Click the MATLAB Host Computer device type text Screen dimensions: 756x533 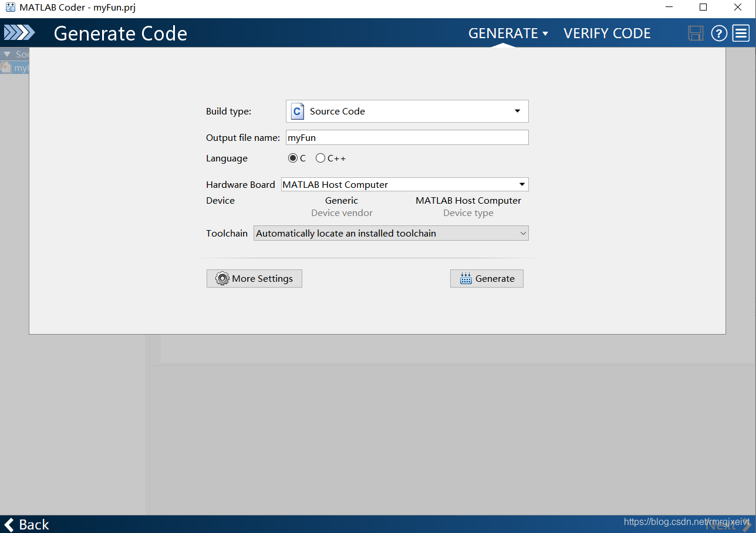[468, 200]
